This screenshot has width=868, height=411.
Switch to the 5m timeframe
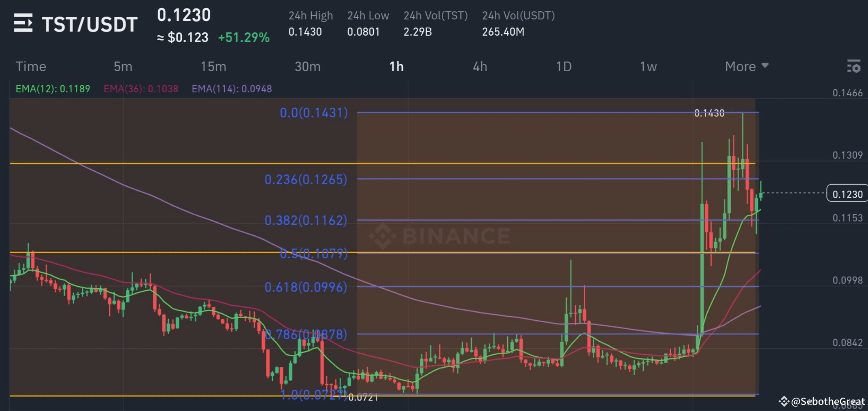(123, 66)
